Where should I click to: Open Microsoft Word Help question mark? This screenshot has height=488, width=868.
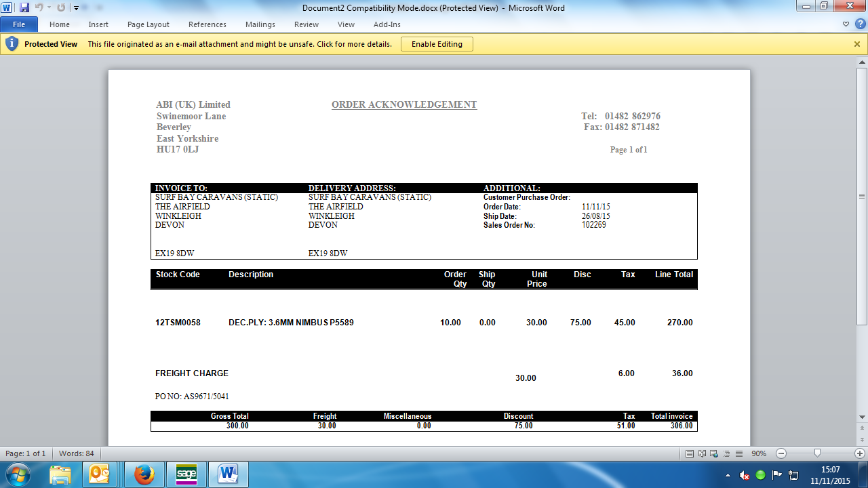click(860, 24)
